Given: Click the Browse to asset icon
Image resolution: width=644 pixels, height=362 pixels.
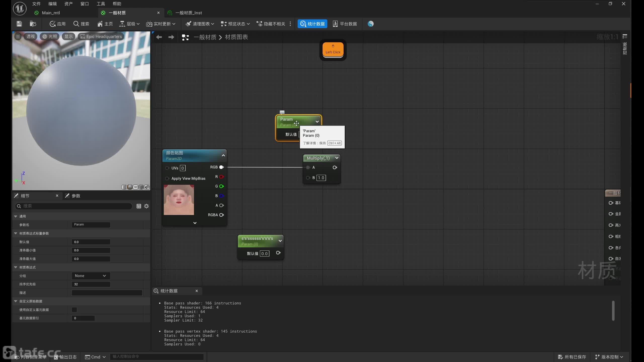Looking at the screenshot, I should tap(33, 24).
